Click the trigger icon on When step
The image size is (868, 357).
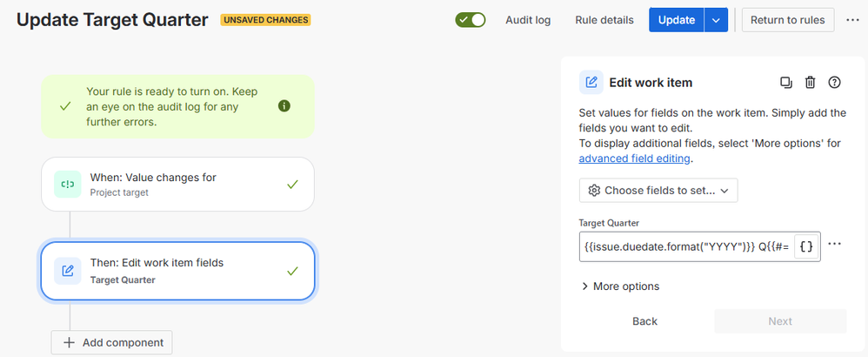pyautogui.click(x=68, y=184)
